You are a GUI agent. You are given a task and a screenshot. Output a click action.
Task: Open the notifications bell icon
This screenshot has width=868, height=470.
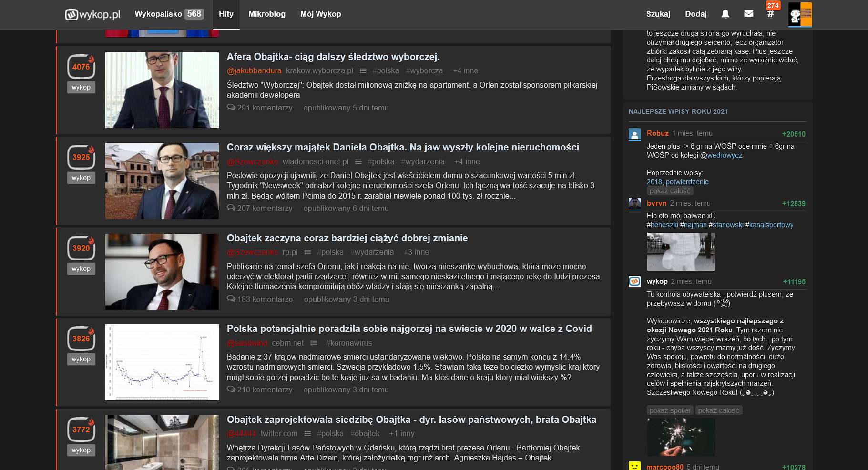pyautogui.click(x=725, y=14)
